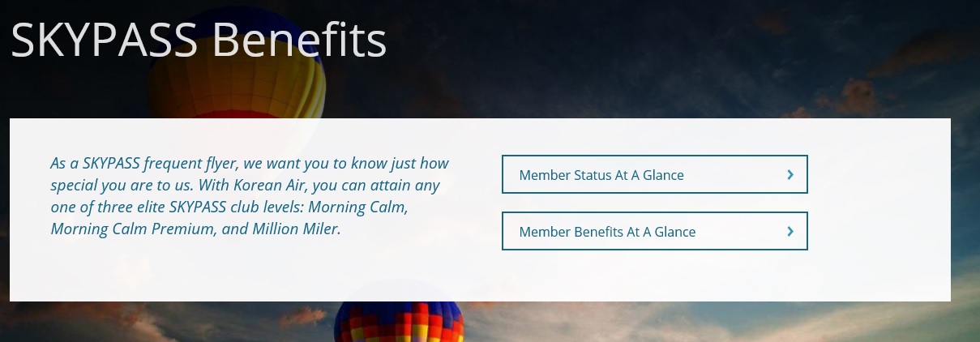Open Member Status At A Glance
980x342 pixels.
point(654,174)
